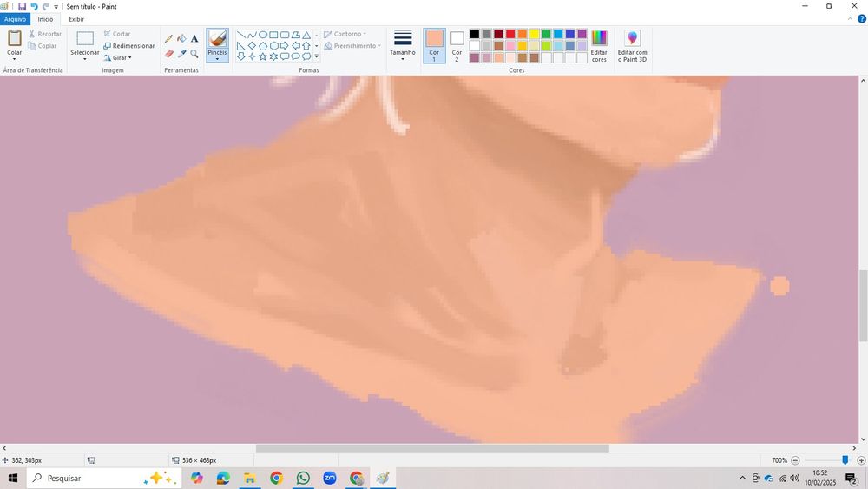Image resolution: width=868 pixels, height=489 pixels.
Task: Click the Redimensionar button
Action: click(129, 46)
